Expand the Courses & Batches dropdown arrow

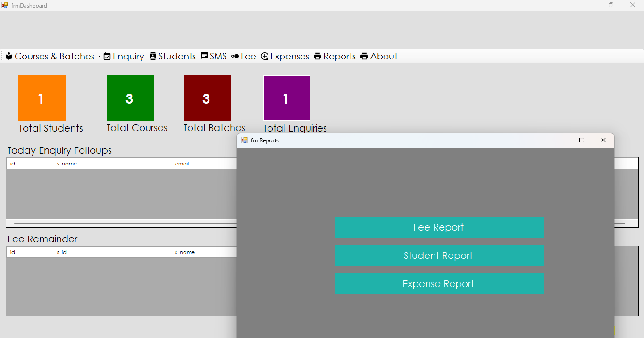[99, 57]
